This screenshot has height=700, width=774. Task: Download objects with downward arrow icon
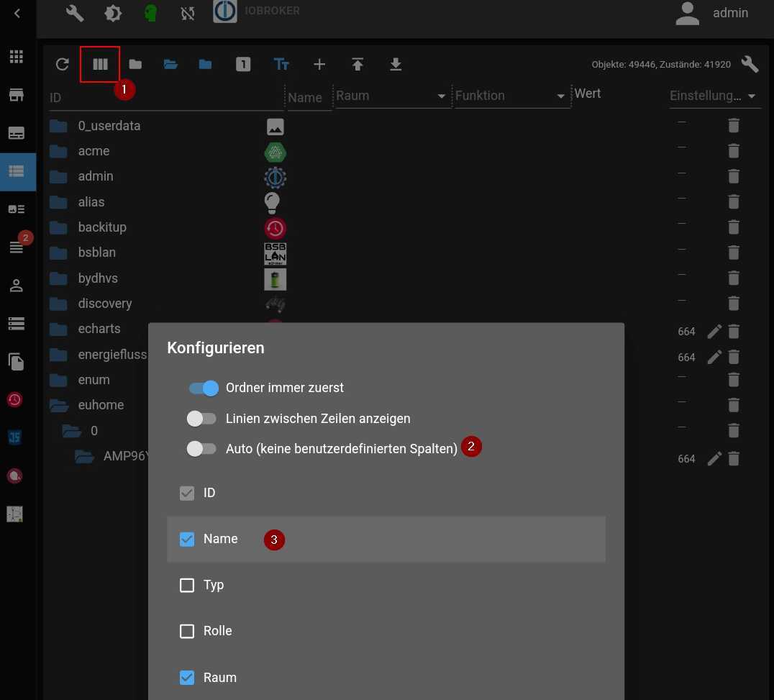coord(396,64)
